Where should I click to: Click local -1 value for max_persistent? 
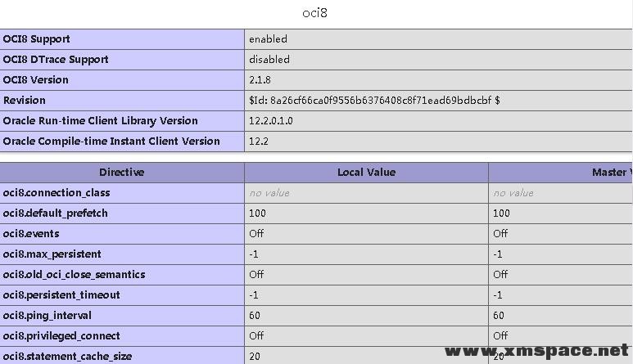point(254,254)
